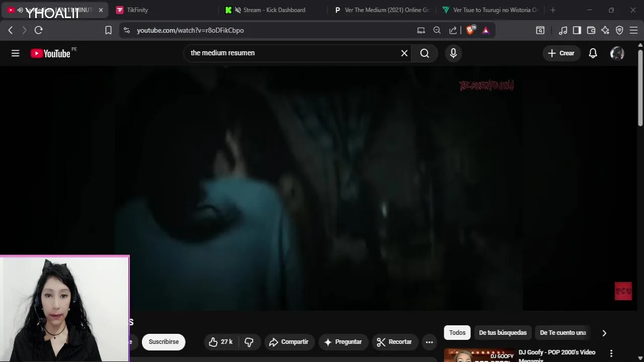
Task: Open site settings icon in address bar
Action: (x=126, y=30)
